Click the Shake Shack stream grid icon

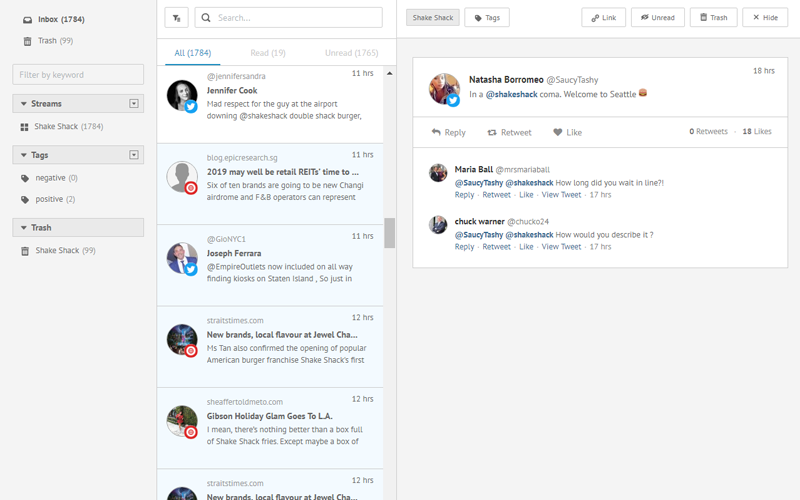pyautogui.click(x=24, y=127)
